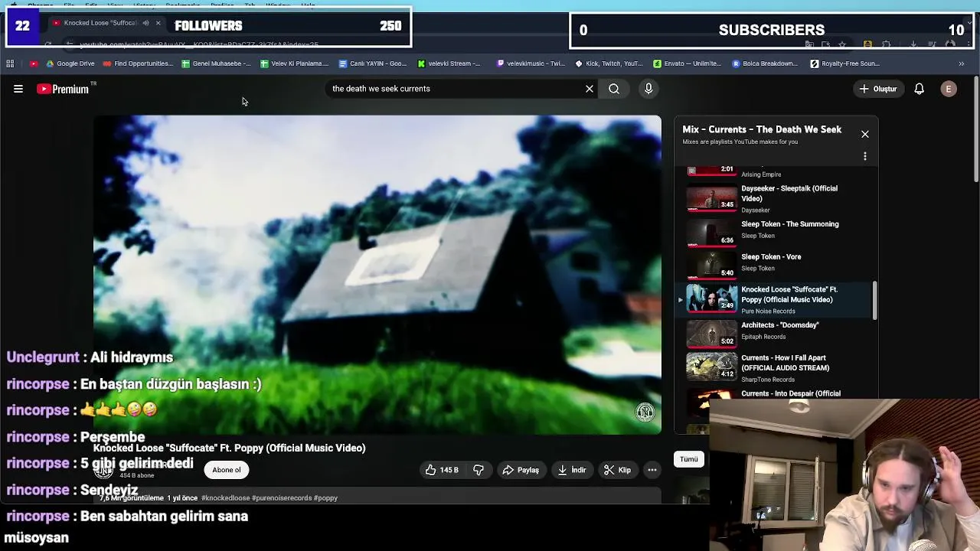Click the Mix - Currents - The Death We Seek title

tap(762, 129)
